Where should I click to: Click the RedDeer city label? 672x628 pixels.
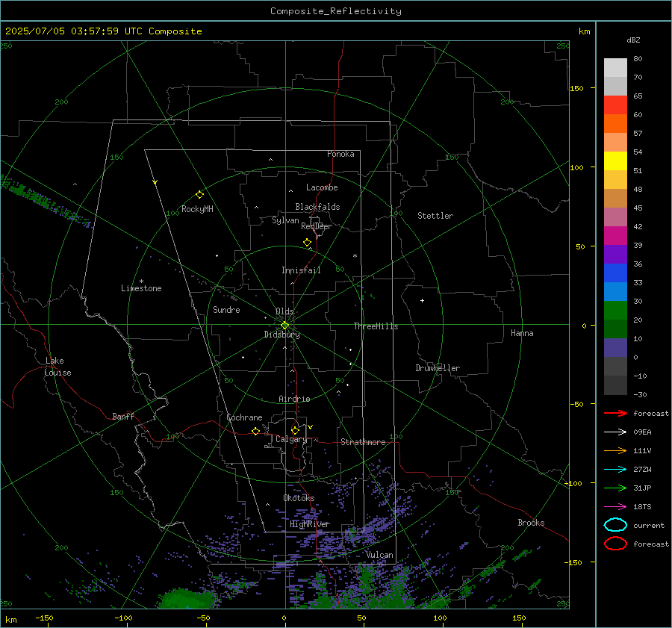[317, 226]
